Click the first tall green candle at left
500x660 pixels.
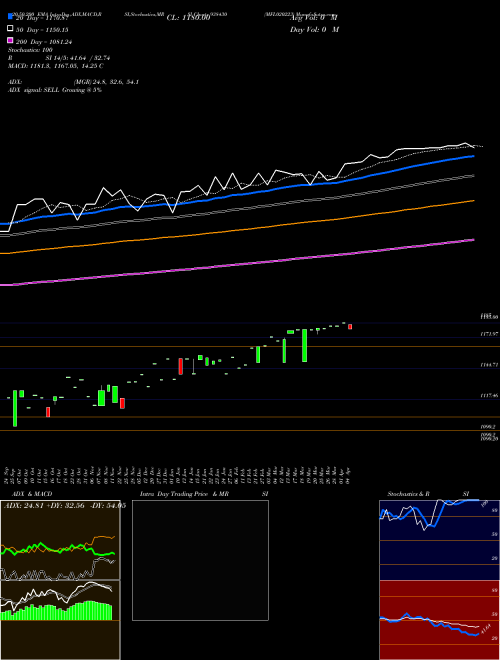(15, 408)
